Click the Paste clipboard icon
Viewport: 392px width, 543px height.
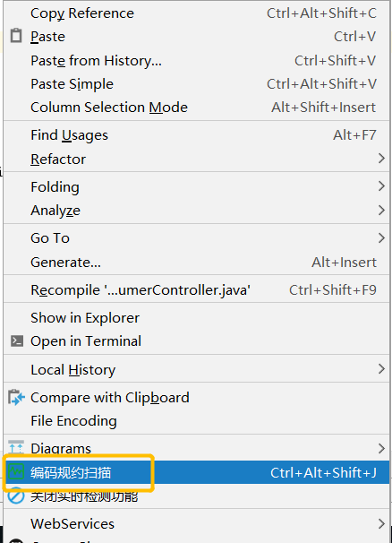click(16, 36)
